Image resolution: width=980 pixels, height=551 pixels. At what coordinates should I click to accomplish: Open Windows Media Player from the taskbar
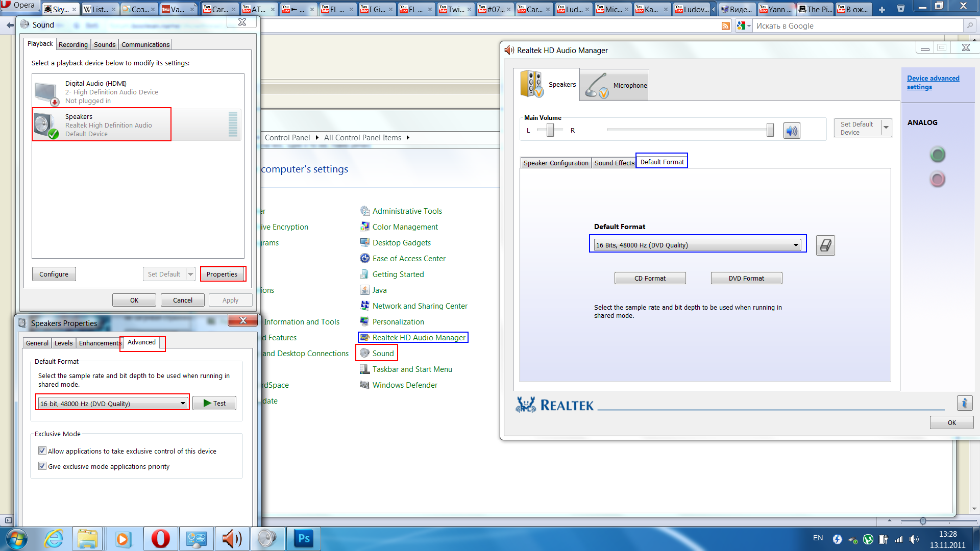[123, 539]
